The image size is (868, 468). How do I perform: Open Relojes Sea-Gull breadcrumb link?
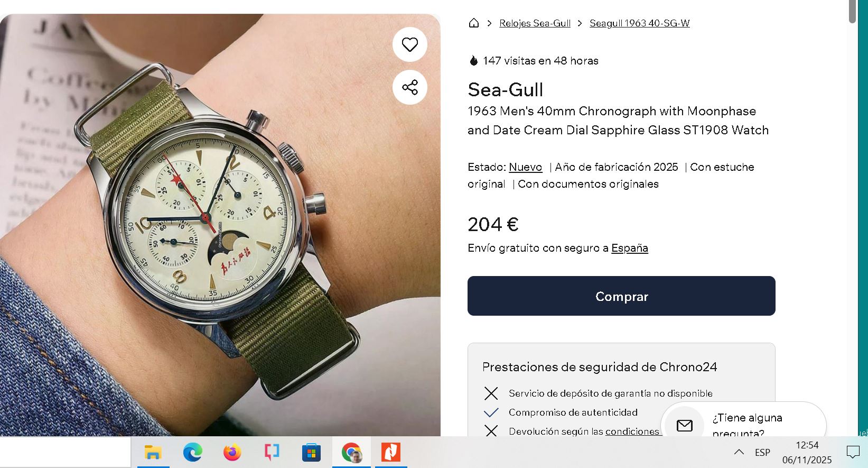click(535, 23)
